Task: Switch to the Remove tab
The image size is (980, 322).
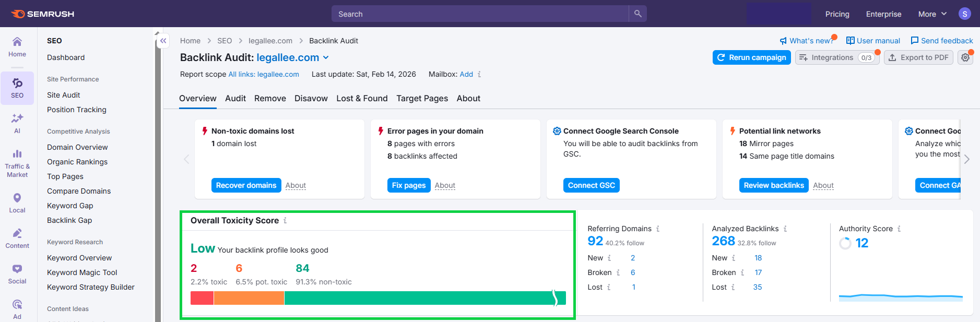Action: pos(270,99)
